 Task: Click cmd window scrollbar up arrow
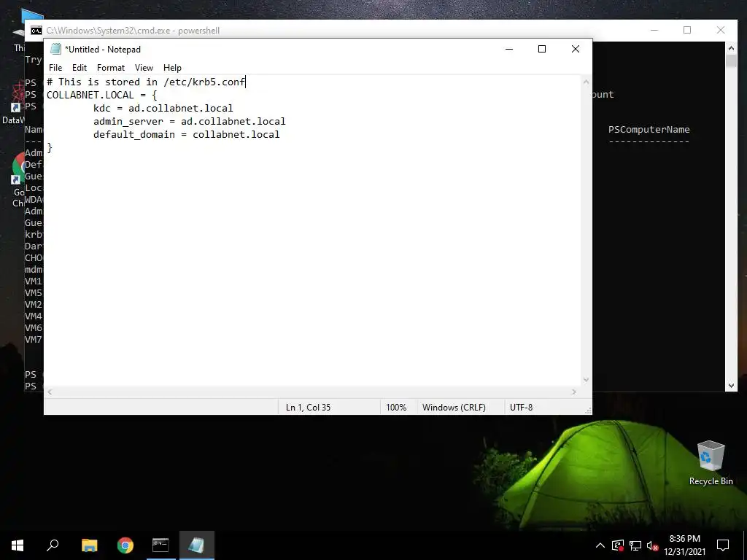point(731,47)
